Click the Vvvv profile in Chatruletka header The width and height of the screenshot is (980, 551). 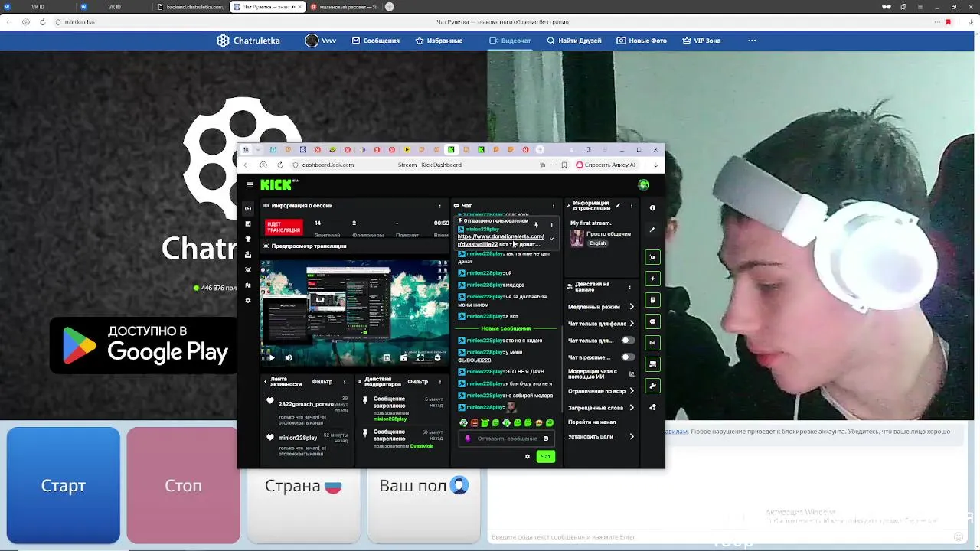click(322, 41)
